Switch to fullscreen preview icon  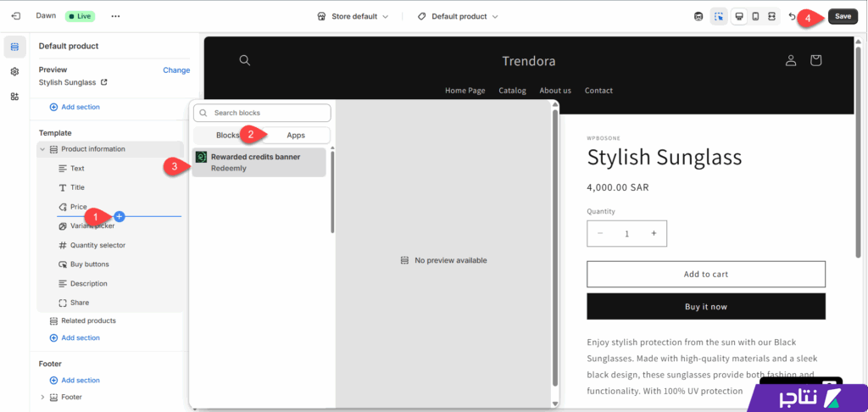(771, 17)
